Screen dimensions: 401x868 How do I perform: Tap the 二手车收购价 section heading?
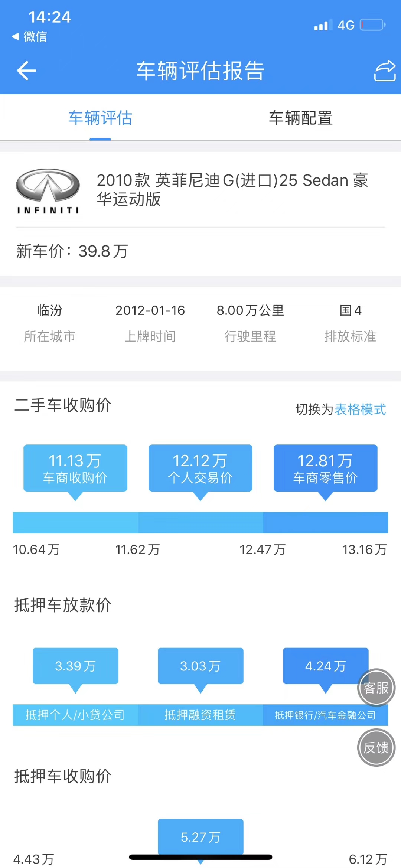pos(63,405)
